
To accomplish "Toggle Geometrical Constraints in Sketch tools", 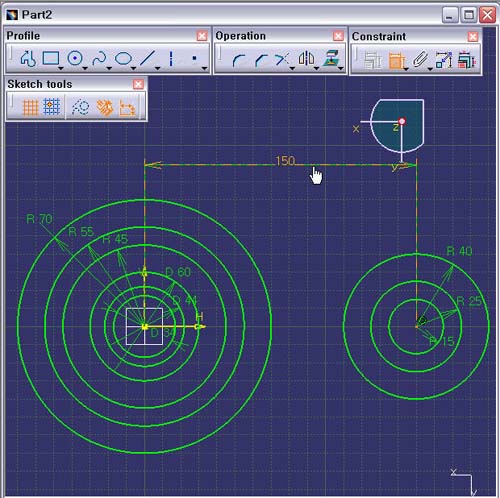I will 105,108.
